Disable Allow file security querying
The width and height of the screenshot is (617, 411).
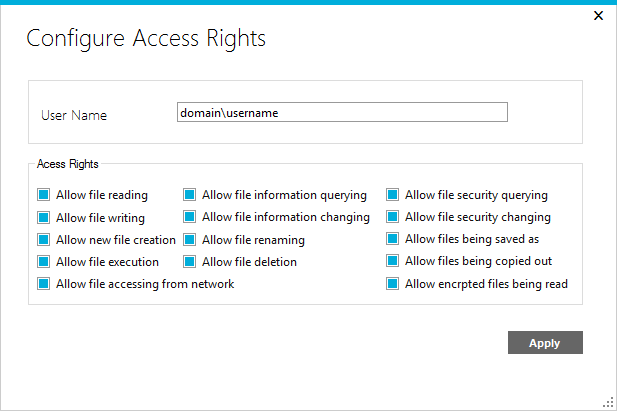pyautogui.click(x=393, y=195)
